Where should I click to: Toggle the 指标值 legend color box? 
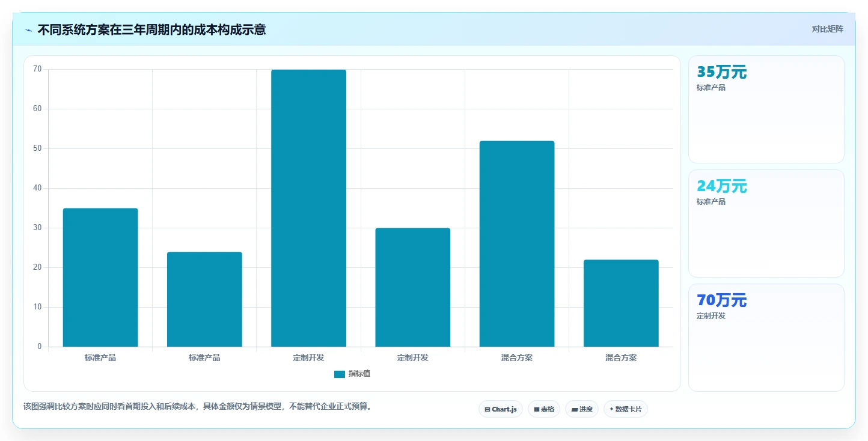point(340,374)
